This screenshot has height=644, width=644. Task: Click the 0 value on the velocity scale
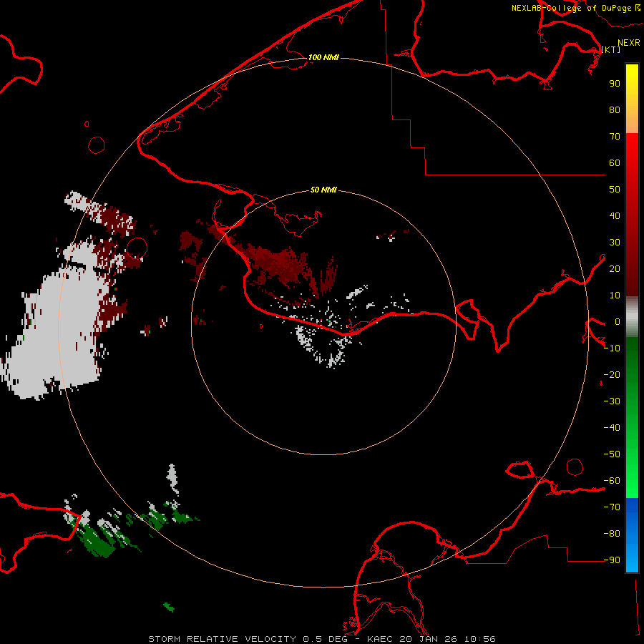pyautogui.click(x=618, y=322)
